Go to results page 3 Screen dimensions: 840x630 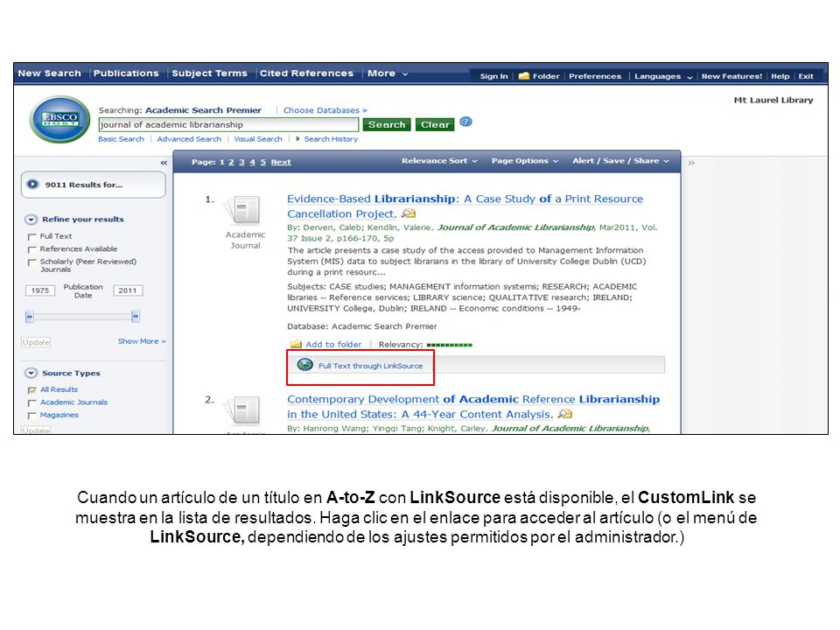[x=241, y=163]
